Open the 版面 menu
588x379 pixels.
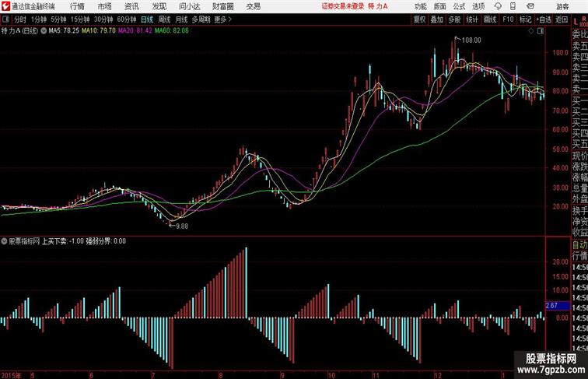pos(440,6)
